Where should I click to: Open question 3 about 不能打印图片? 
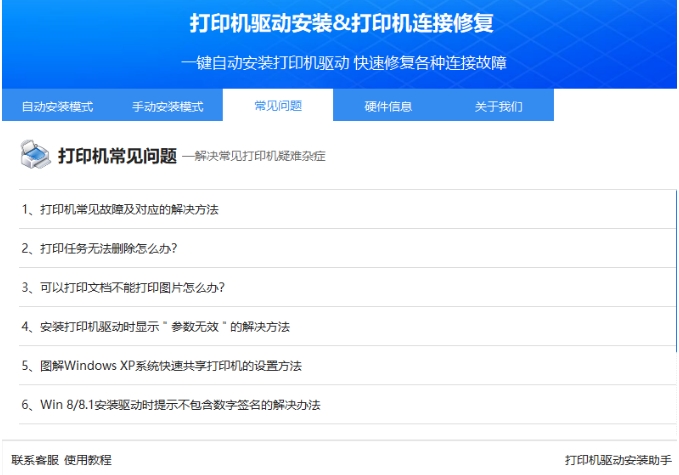[123, 287]
